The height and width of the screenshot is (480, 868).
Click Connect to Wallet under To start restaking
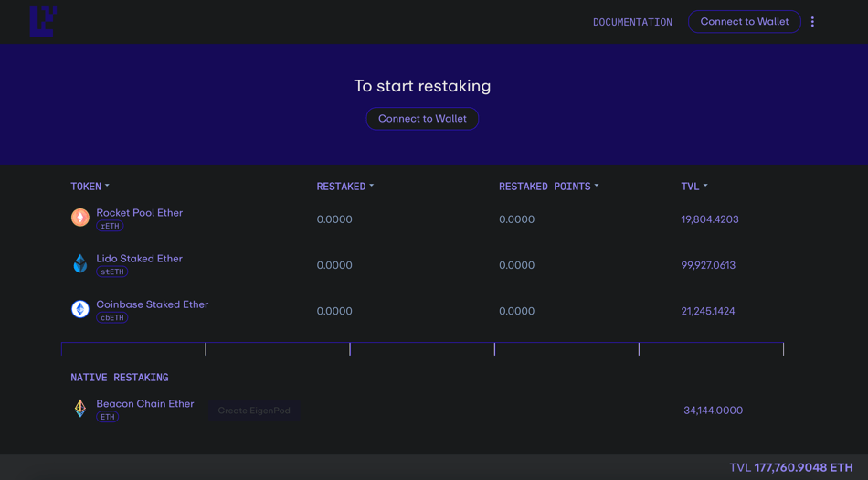[422, 119]
